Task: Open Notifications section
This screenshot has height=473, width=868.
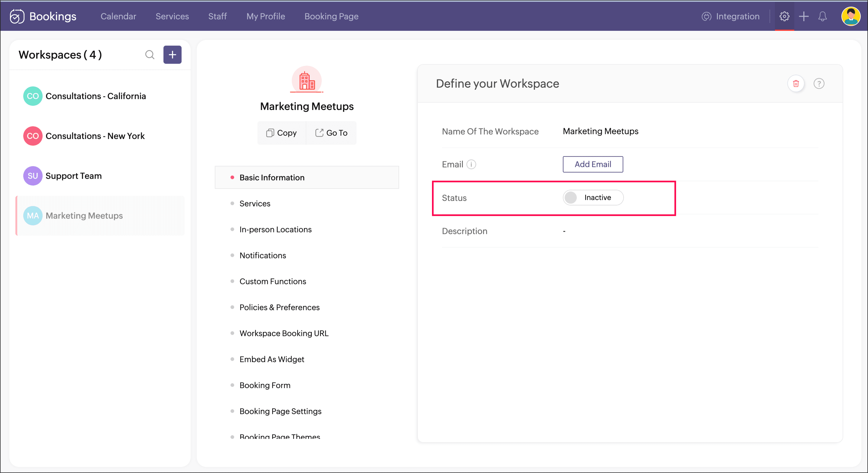Action: [263, 255]
